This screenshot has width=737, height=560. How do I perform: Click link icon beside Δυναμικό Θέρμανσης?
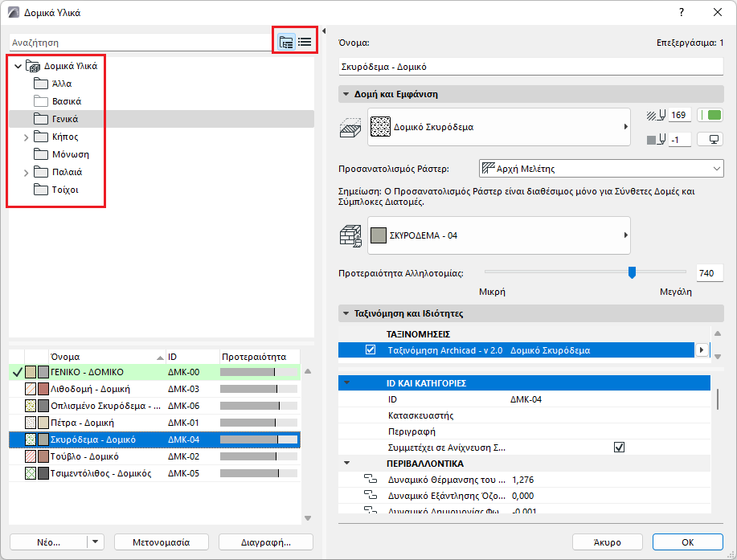pos(371,479)
